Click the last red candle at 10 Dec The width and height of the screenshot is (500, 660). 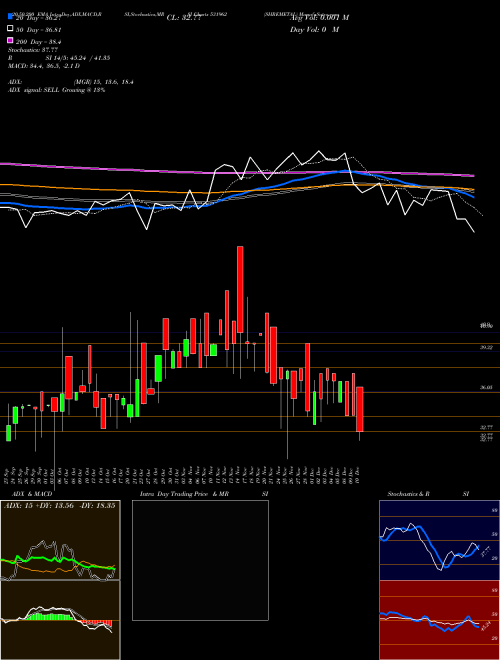(359, 409)
